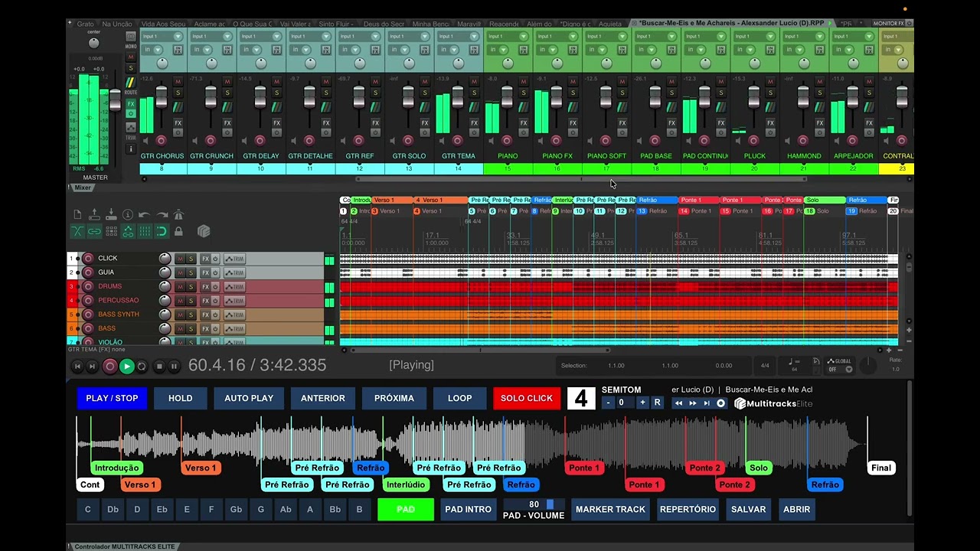The height and width of the screenshot is (551, 980).
Task: Adjust the PAD - VOLUME slider
Action: 534,505
